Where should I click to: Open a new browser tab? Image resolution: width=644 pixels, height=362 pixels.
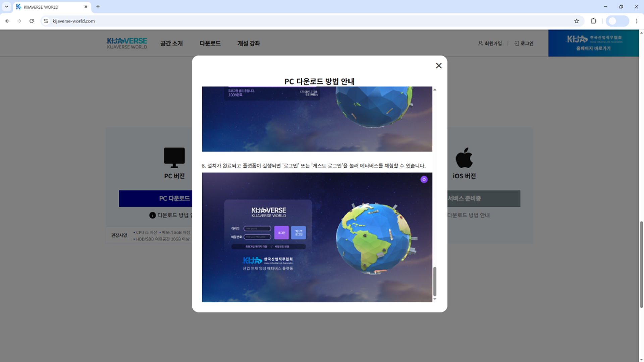coord(98,7)
